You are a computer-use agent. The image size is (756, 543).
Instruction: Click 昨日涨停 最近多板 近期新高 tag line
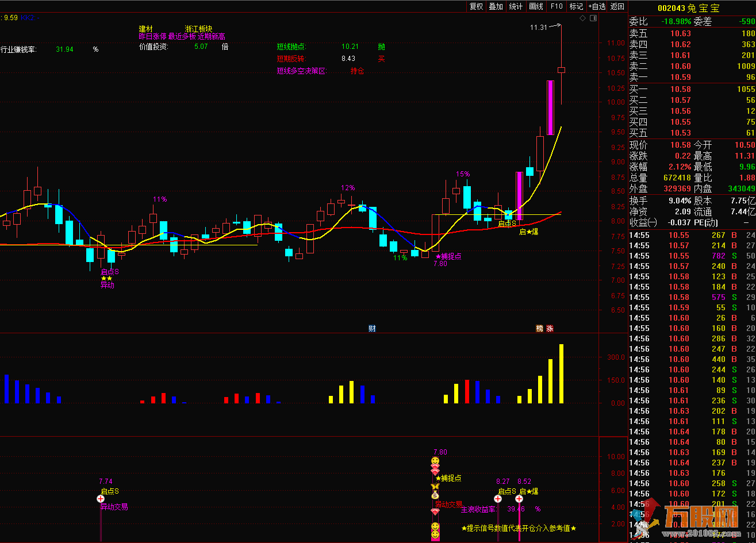pos(182,37)
